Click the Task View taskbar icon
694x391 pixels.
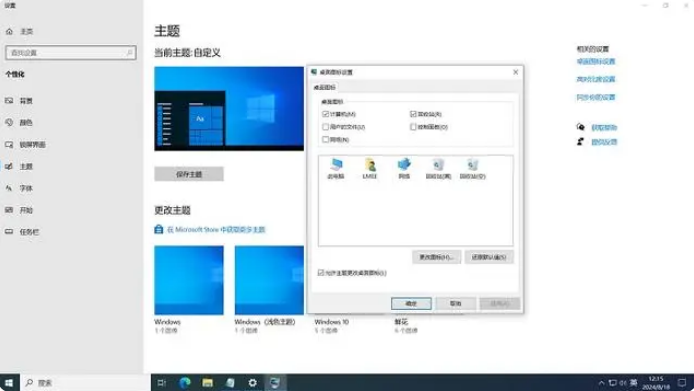click(x=162, y=383)
